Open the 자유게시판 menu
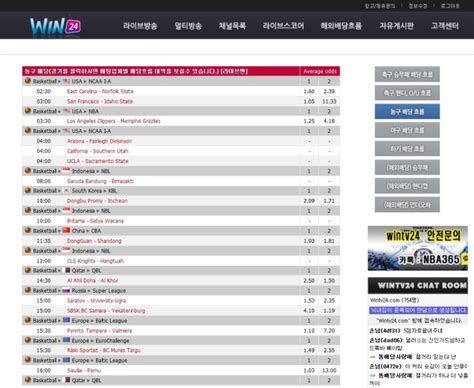Screen dimensions: 474x388 pyautogui.click(x=396, y=26)
